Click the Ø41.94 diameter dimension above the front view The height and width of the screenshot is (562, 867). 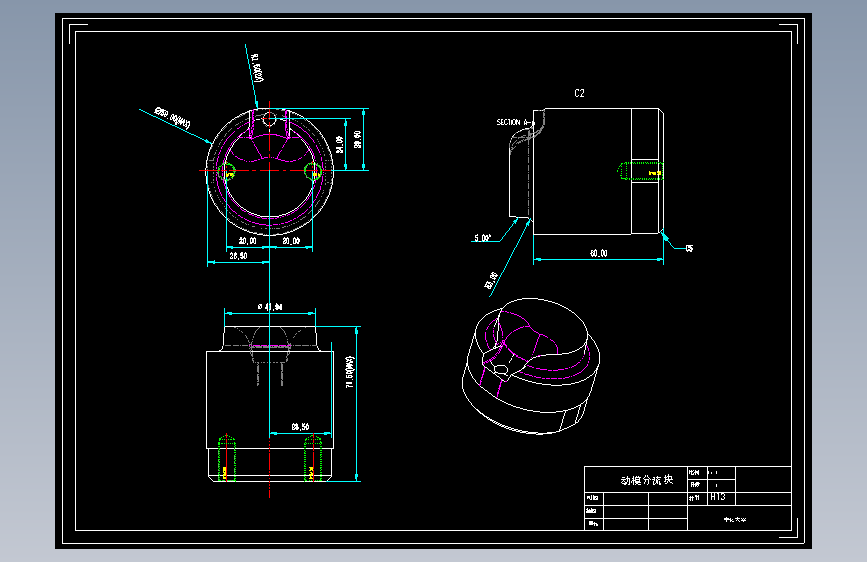click(270, 306)
